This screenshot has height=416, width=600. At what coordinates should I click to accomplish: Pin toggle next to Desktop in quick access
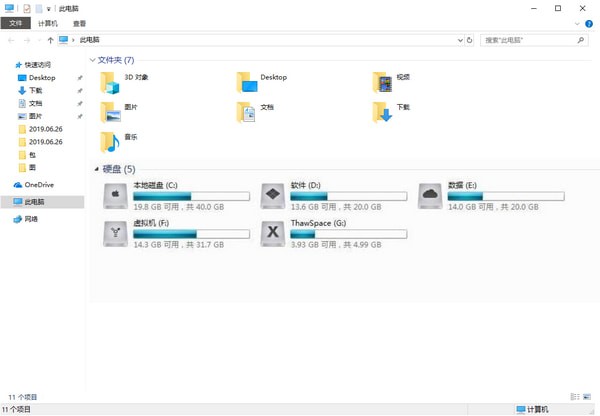coord(80,78)
